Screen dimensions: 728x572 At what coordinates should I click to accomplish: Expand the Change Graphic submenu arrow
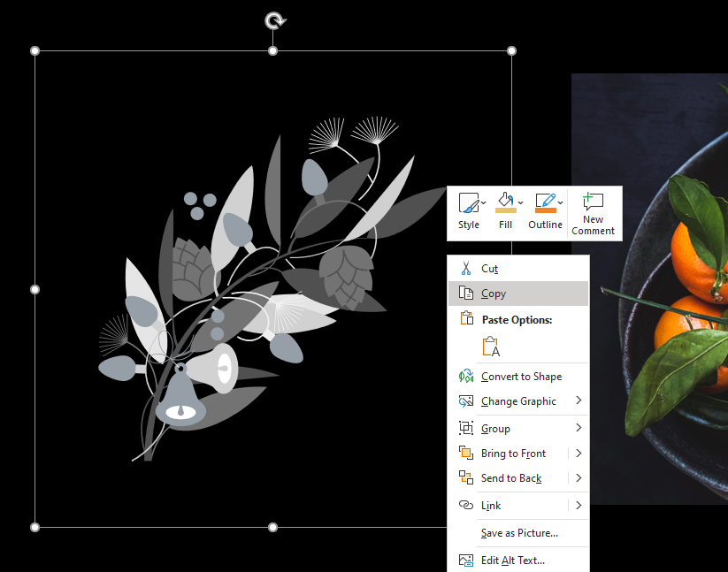click(579, 400)
